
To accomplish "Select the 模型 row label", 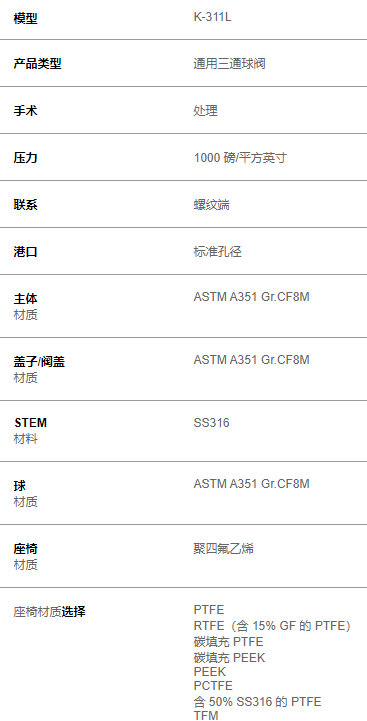I will tap(25, 19).
